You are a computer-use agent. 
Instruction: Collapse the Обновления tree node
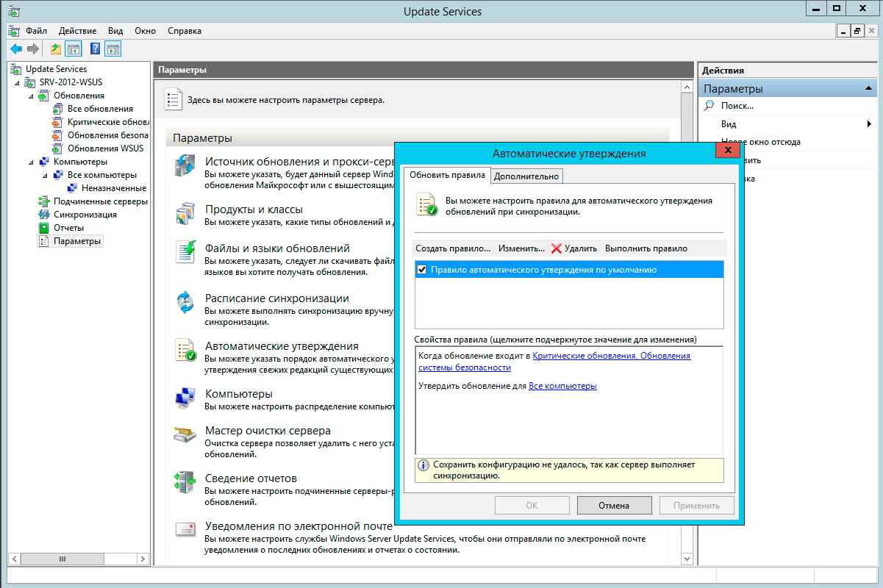click(x=31, y=96)
